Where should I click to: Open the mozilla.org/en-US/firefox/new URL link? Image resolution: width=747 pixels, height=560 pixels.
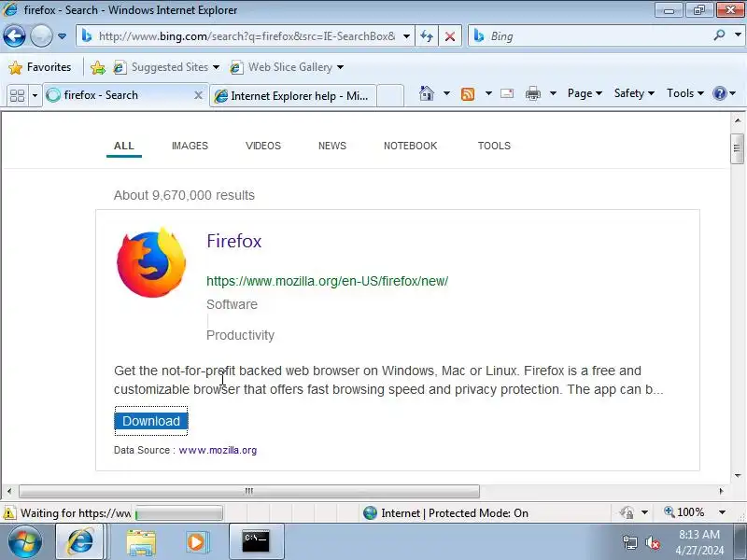pos(328,281)
